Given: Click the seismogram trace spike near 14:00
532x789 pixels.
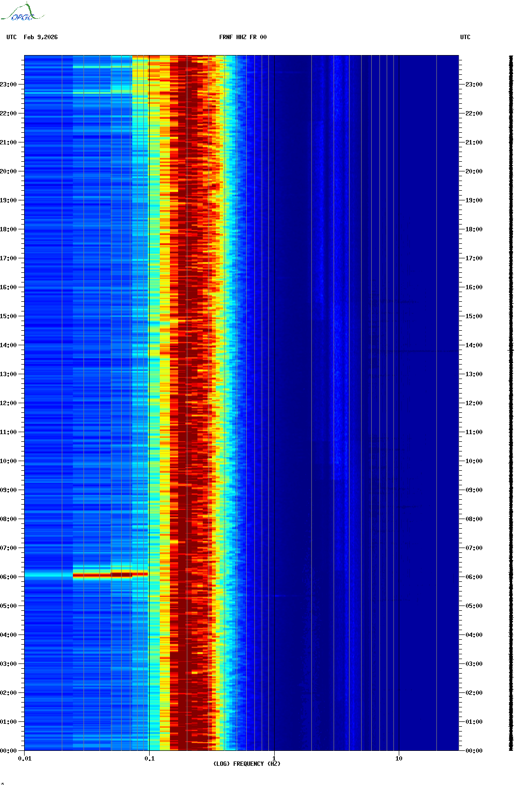Looking at the screenshot, I should [x=511, y=350].
